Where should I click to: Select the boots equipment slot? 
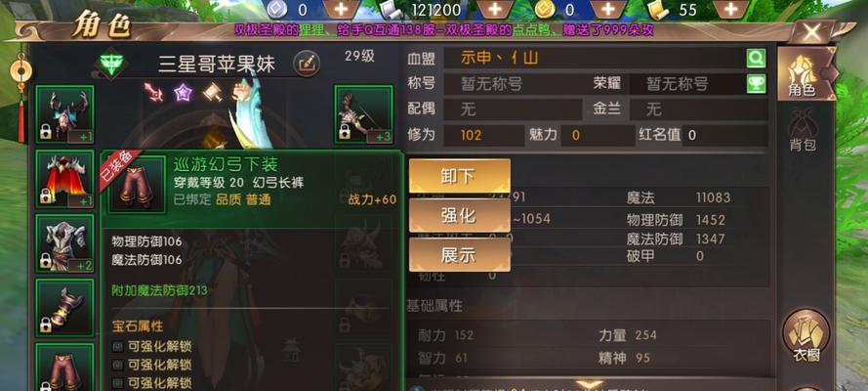click(x=64, y=308)
